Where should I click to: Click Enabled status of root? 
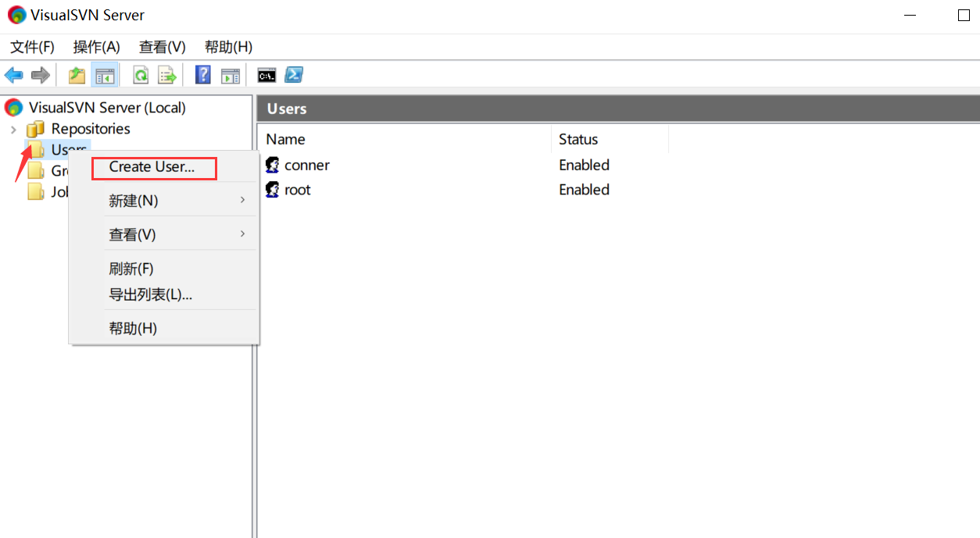point(584,189)
